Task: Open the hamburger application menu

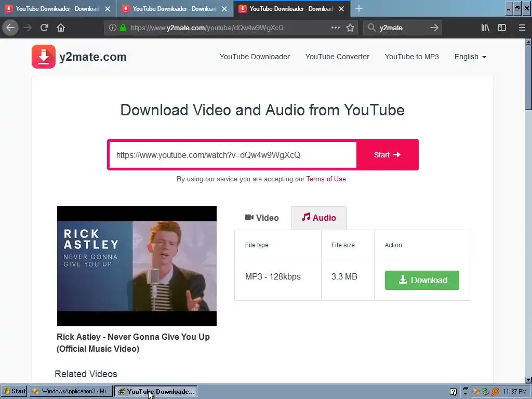Action: tap(522, 28)
